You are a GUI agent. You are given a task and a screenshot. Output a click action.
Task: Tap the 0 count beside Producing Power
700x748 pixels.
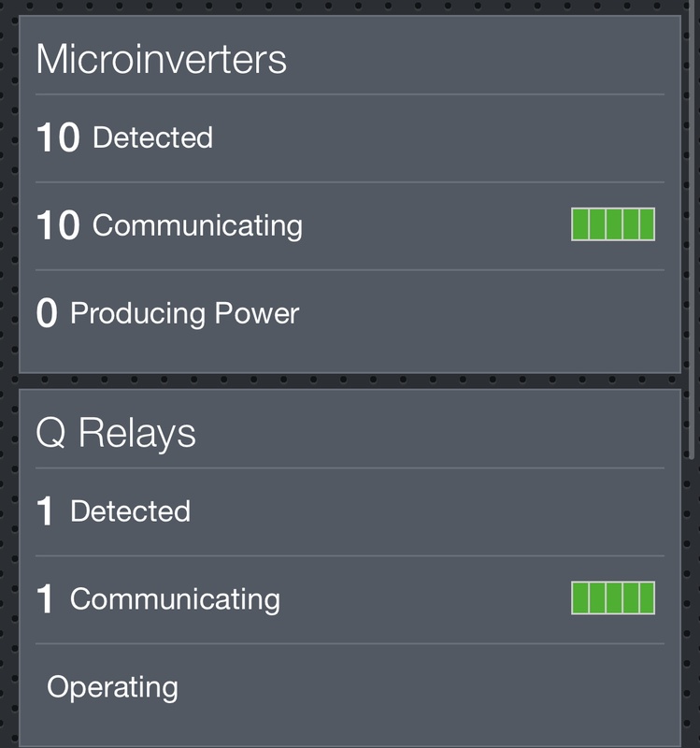pos(47,314)
